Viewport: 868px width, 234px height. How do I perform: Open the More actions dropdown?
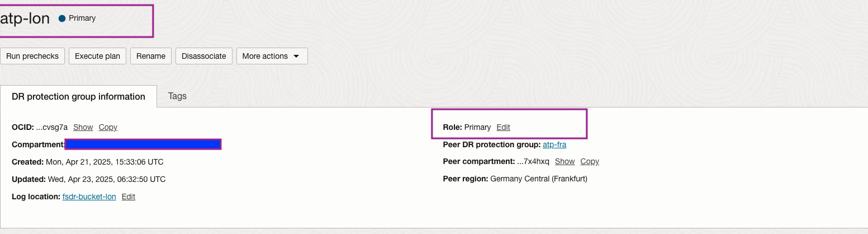tap(272, 56)
